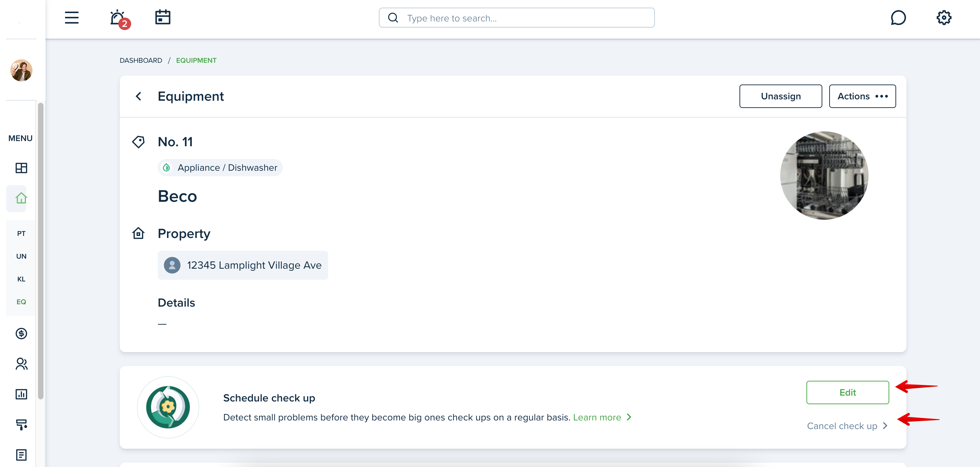Open the paint roller icon in sidebar
Screen dimensions: 980x467
pos(21,425)
